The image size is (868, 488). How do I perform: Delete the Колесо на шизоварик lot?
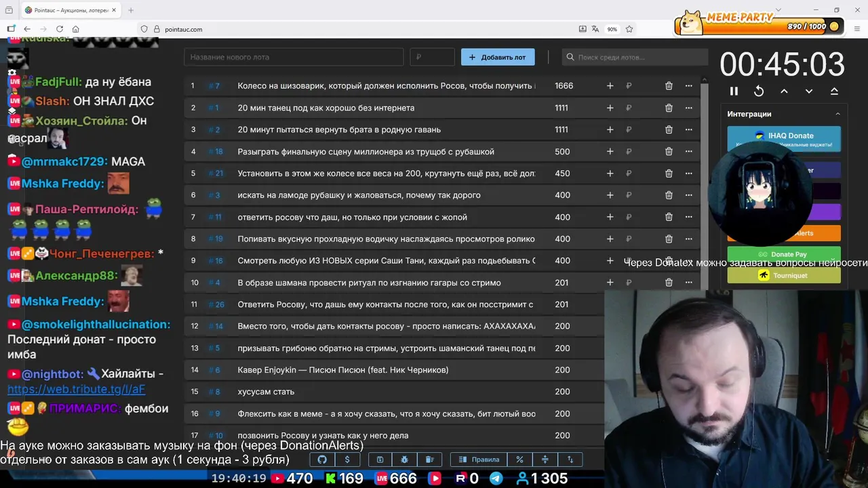click(669, 86)
